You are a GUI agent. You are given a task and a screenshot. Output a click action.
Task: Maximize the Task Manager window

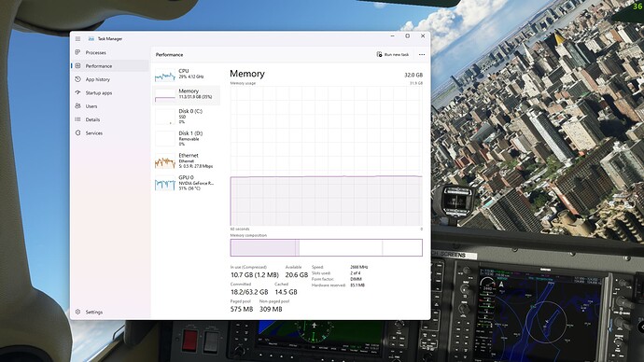point(408,36)
